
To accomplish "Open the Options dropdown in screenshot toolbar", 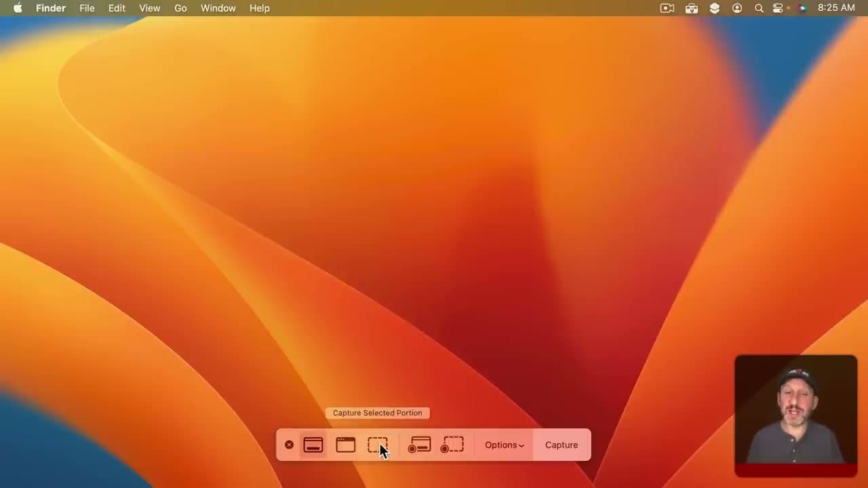I will point(505,445).
